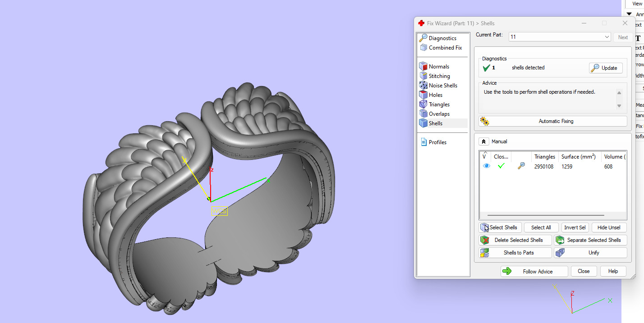Screen dimensions: 644x323
Task: Click the yellow WCS label in viewport
Action: (x=220, y=211)
